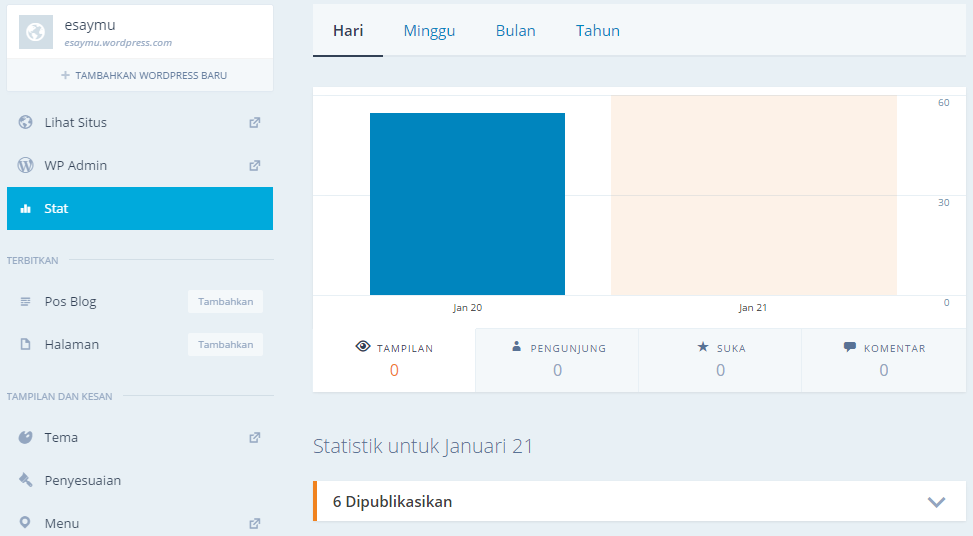
Task: Click the location pin icon beside Menu
Action: [x=25, y=522]
